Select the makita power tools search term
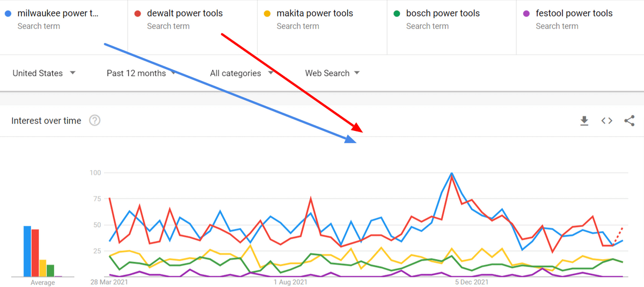644x287 pixels. click(x=314, y=13)
